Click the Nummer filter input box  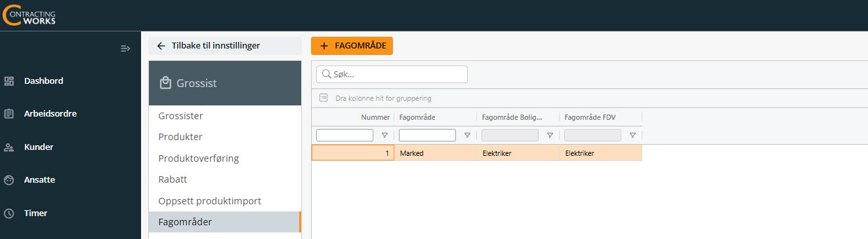(x=344, y=136)
